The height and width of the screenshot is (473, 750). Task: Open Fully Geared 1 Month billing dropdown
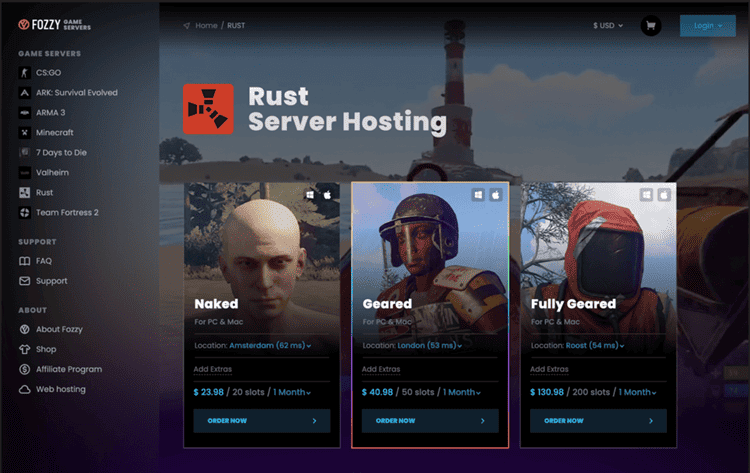tap(637, 392)
